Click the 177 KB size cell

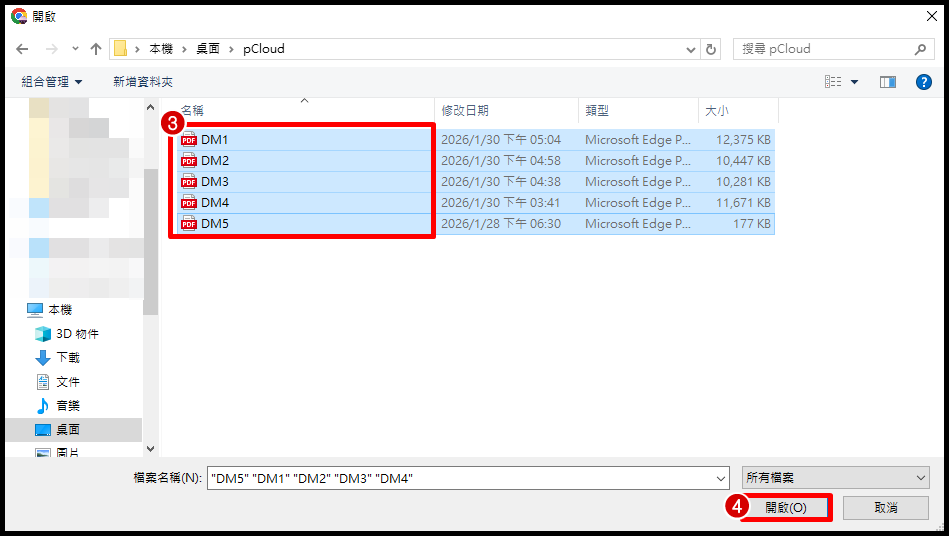(x=752, y=224)
